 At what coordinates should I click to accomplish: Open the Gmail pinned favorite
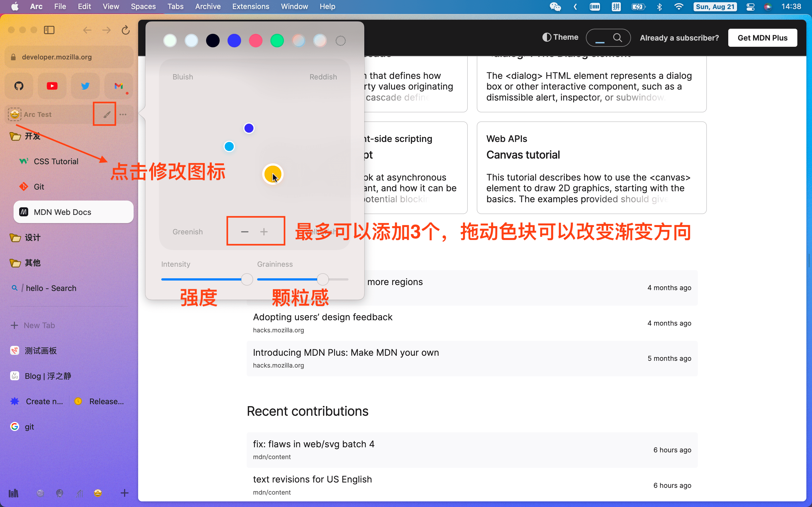pos(118,86)
